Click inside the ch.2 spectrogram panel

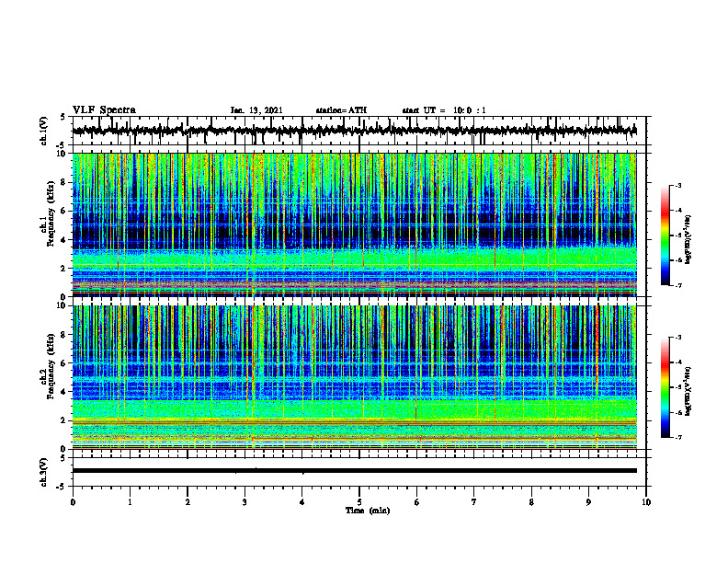tap(355, 377)
